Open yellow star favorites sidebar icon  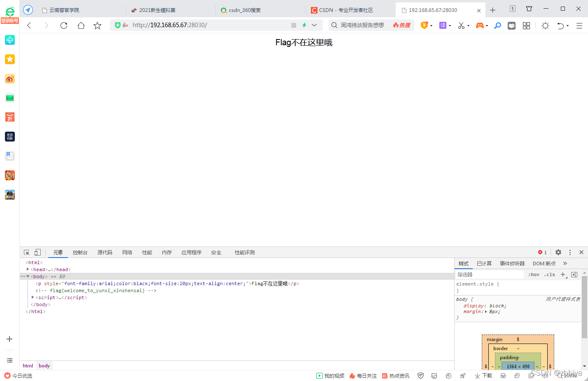tap(10, 59)
